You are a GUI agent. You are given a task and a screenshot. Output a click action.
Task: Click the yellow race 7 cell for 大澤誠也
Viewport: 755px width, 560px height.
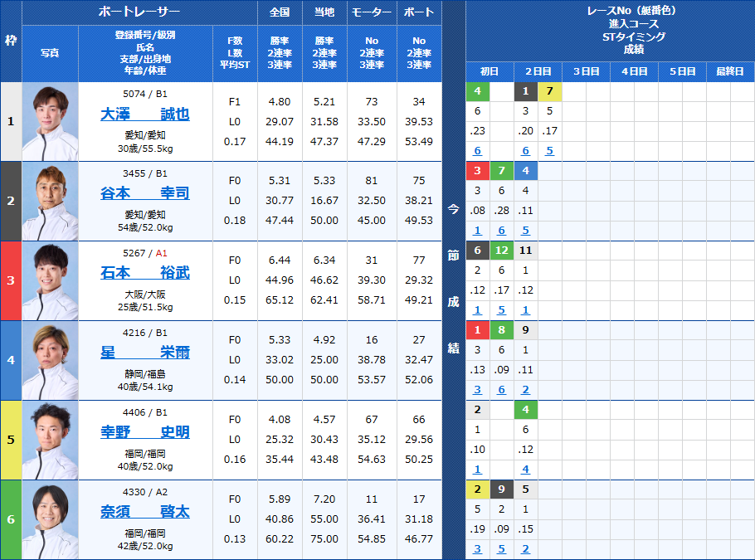[548, 91]
